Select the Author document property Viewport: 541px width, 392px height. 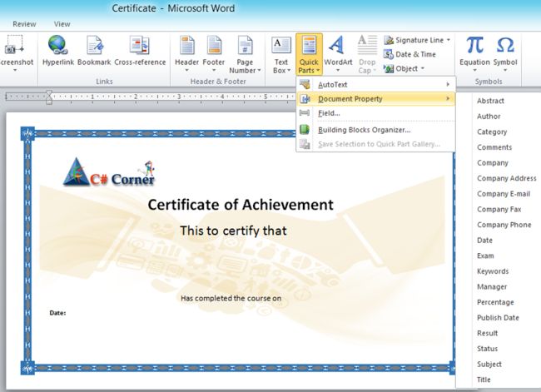(x=489, y=117)
